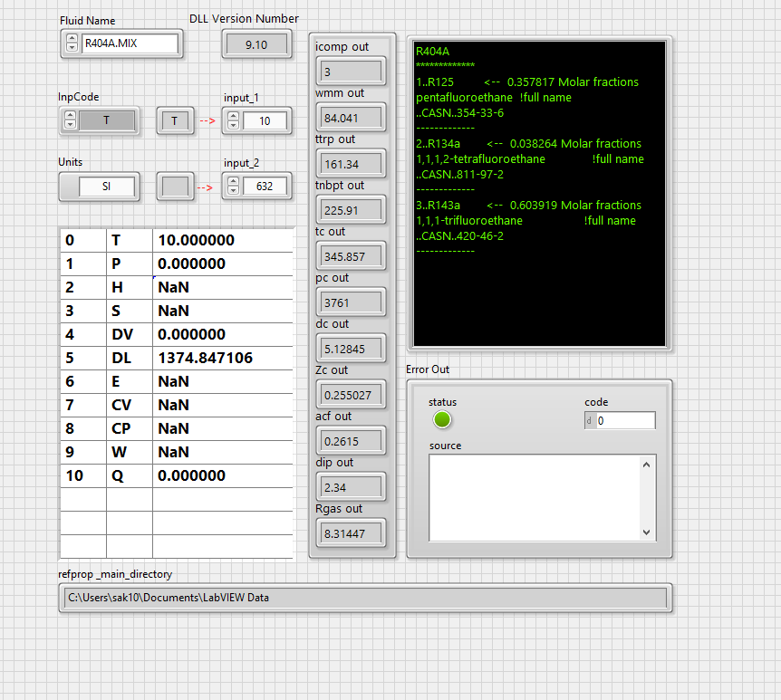The height and width of the screenshot is (700, 781).
Task: Toggle the blank mode button beside input_2
Action: (175, 186)
